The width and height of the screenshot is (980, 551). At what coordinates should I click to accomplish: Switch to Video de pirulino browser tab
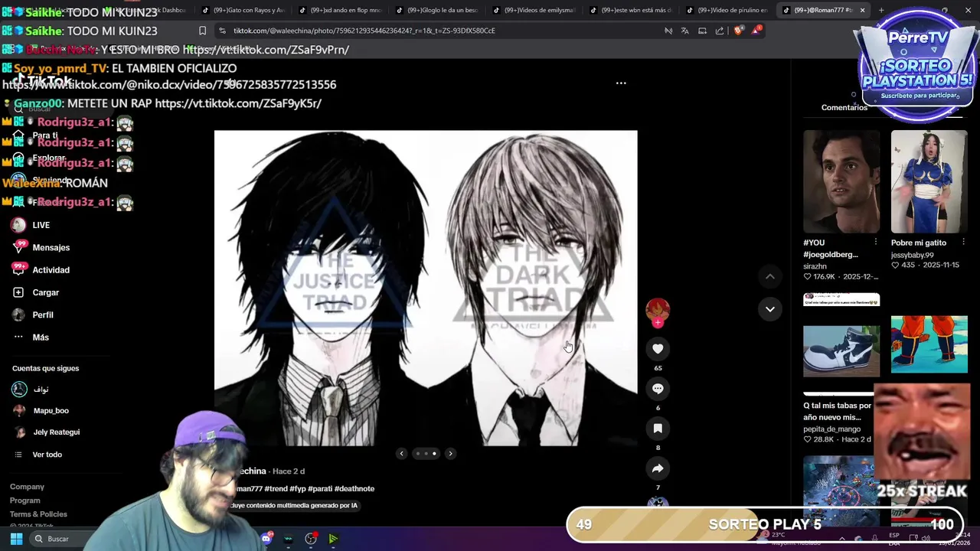[x=727, y=10]
